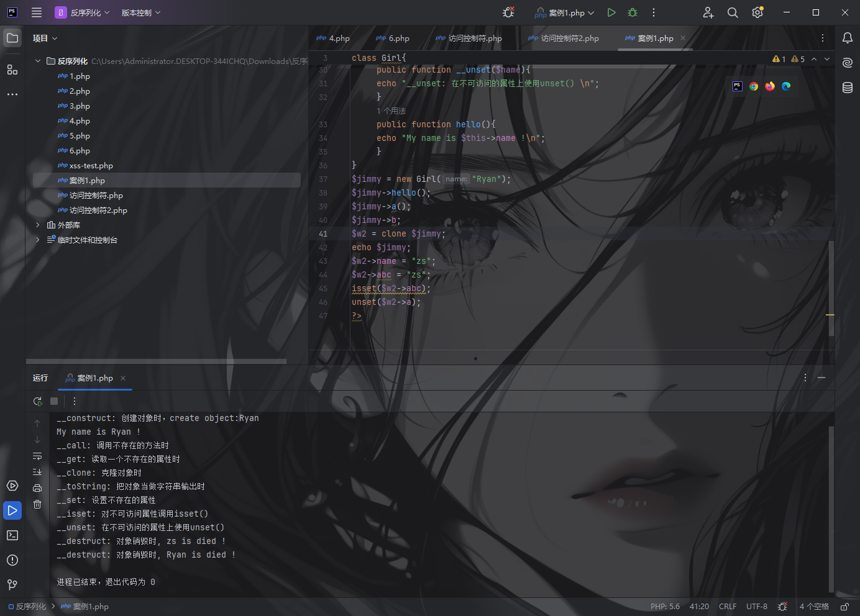Switch to 访问控制符2.php editor tab
The height and width of the screenshot is (616, 860).
pyautogui.click(x=564, y=38)
